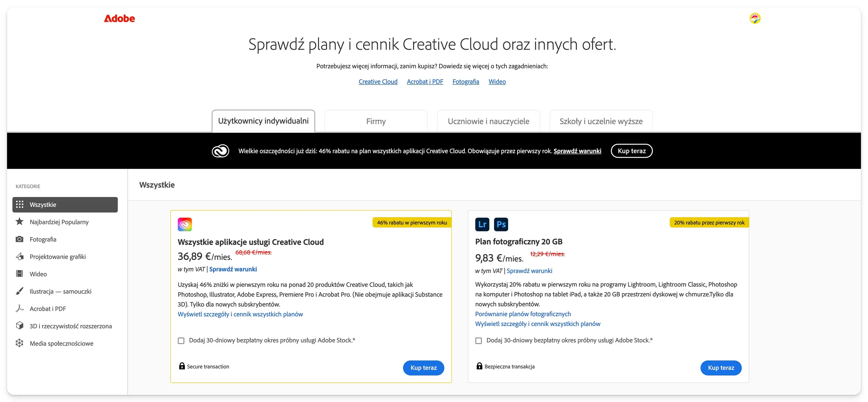Click the lock icon next to Bezpieczna transakcja
This screenshot has height=402, width=868.
point(479,366)
